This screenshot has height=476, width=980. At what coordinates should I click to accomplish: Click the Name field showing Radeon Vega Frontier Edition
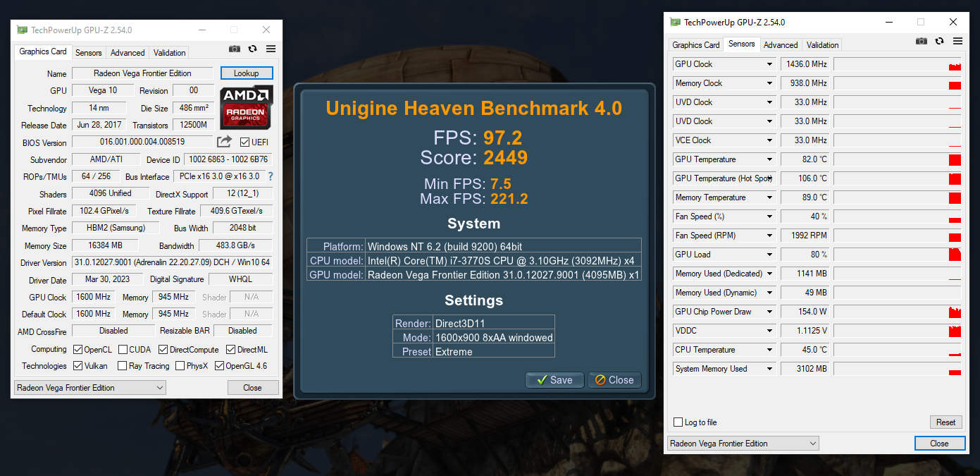click(142, 73)
